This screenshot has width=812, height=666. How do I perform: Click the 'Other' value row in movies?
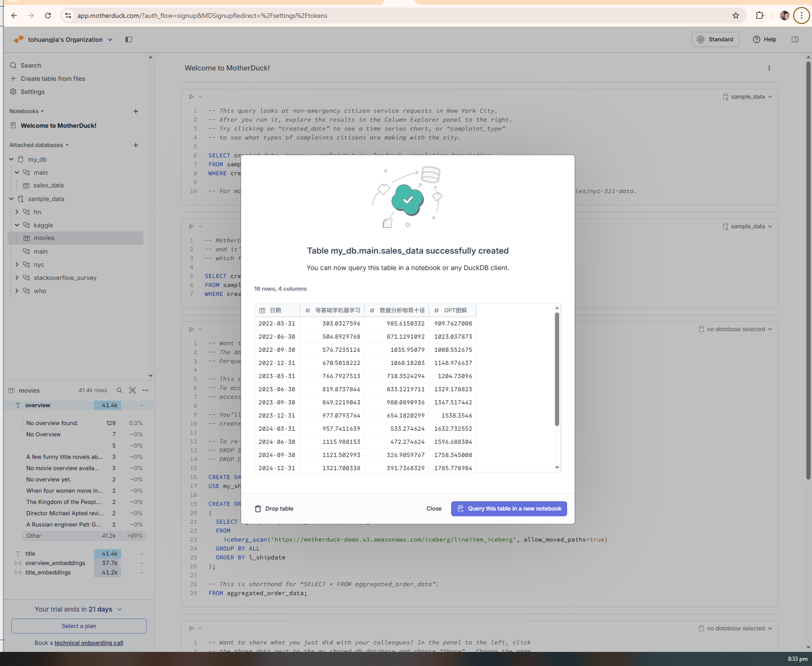[x=84, y=536]
